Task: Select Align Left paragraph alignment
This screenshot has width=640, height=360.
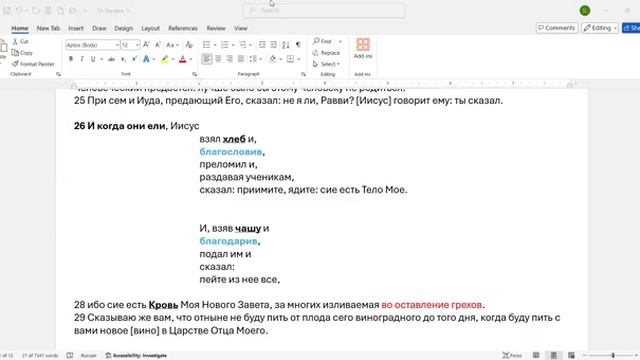Action: (207, 59)
